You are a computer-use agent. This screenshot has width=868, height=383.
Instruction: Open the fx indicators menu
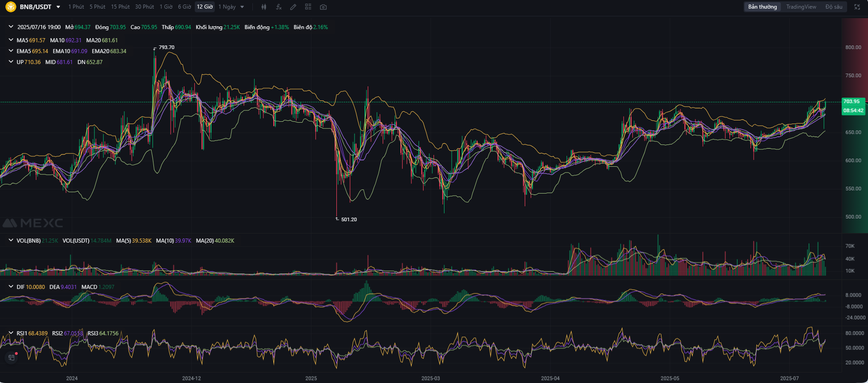click(x=279, y=7)
